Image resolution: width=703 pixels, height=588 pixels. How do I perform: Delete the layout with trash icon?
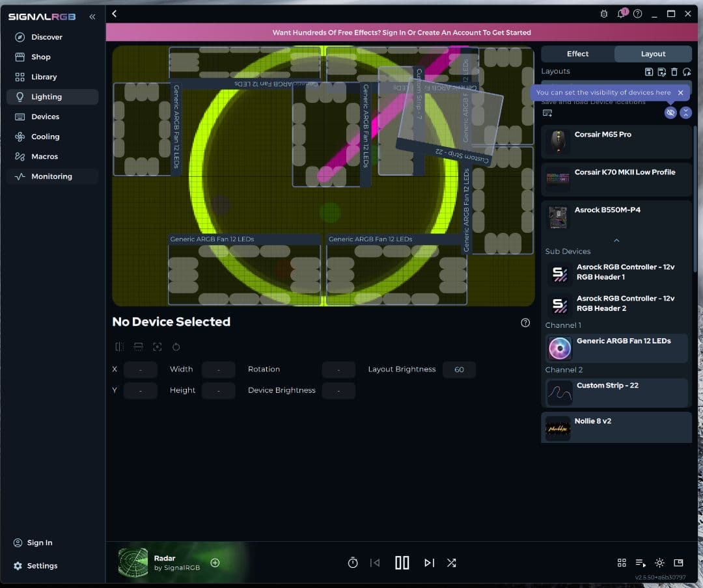pos(674,72)
